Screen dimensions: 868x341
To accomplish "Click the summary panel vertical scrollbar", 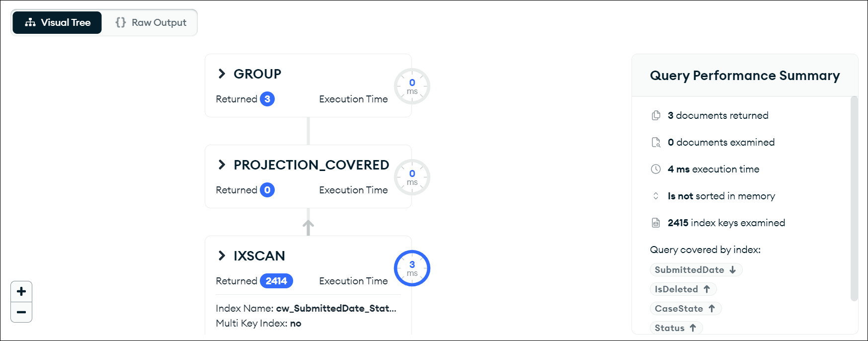I will [x=854, y=198].
